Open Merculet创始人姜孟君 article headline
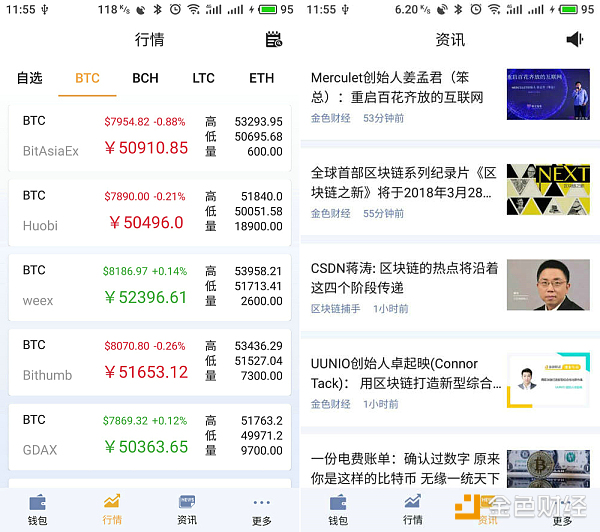The image size is (600, 532). pyautogui.click(x=397, y=87)
